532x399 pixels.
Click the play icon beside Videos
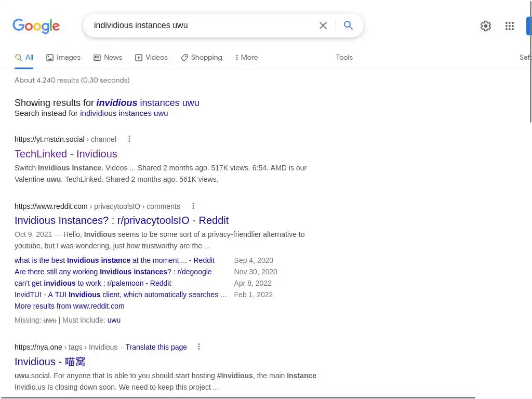138,58
